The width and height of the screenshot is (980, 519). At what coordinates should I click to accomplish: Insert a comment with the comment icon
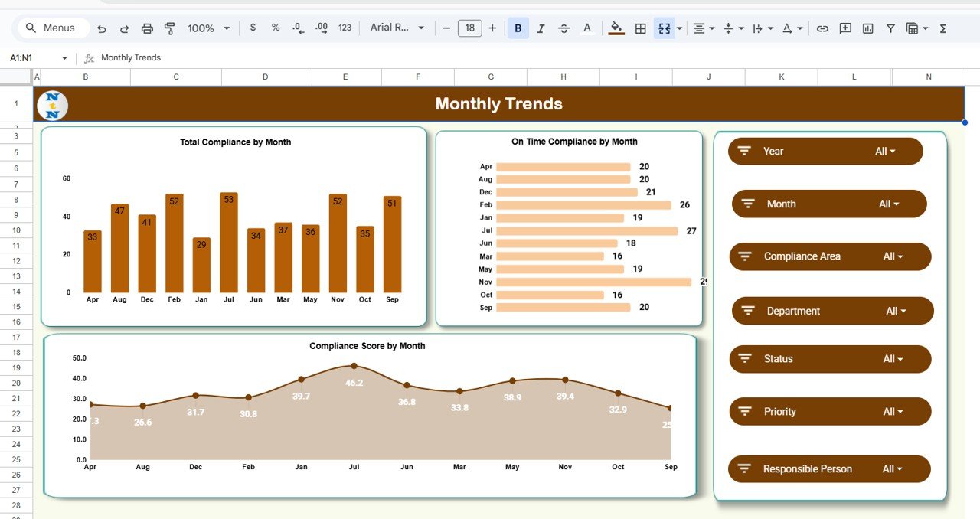[845, 28]
